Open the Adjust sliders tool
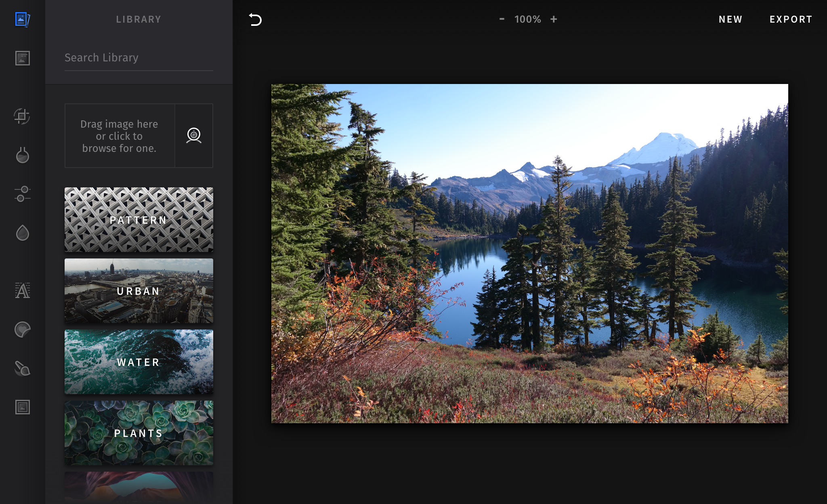 tap(23, 194)
